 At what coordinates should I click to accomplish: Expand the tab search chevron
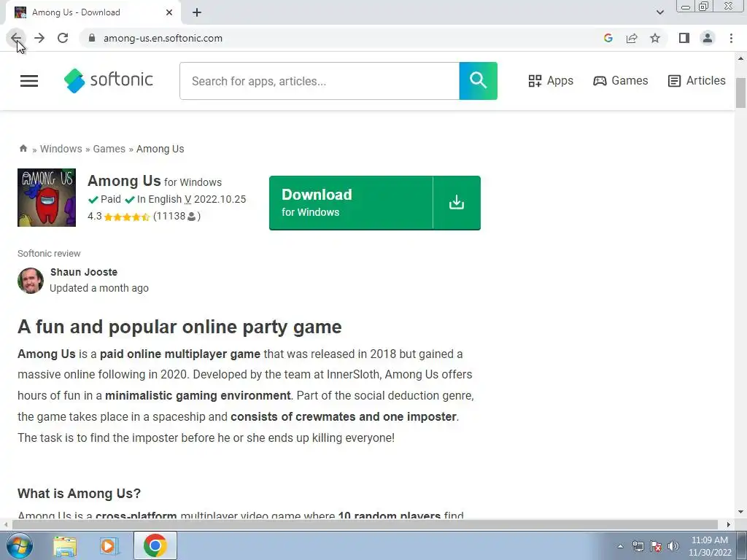point(659,12)
